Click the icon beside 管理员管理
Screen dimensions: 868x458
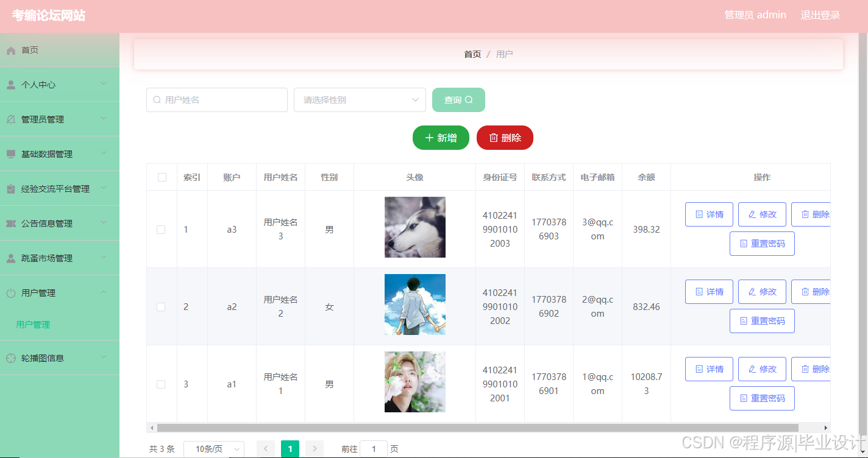[11, 120]
